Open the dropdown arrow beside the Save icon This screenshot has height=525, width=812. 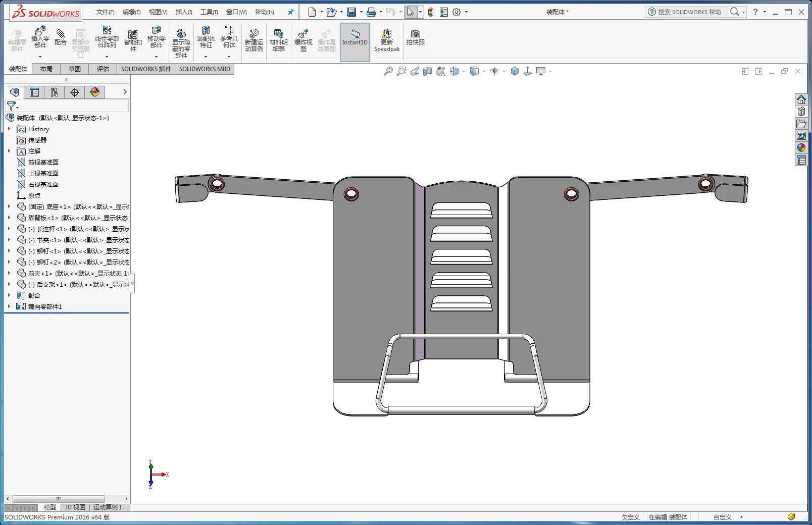(361, 12)
